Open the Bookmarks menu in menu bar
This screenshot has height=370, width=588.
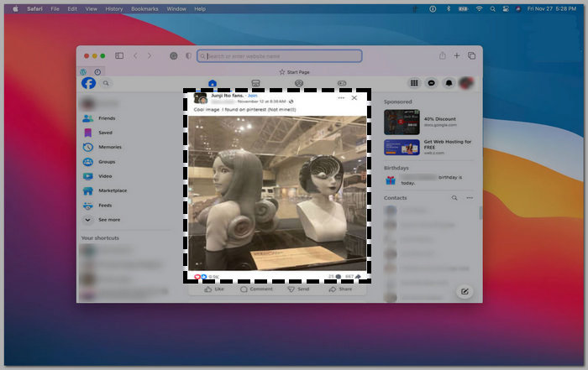(x=144, y=8)
